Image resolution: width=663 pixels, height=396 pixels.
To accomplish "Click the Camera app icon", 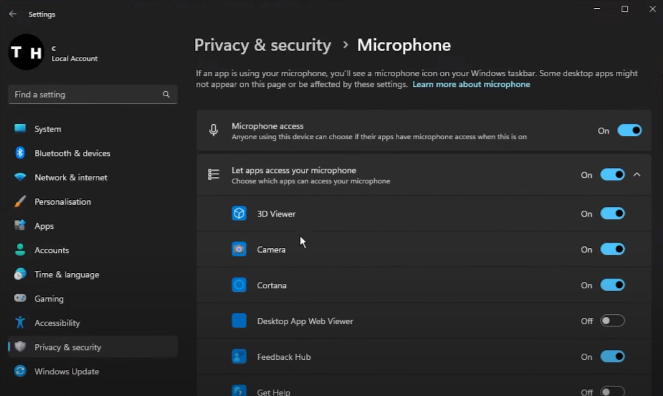I will pyautogui.click(x=239, y=249).
